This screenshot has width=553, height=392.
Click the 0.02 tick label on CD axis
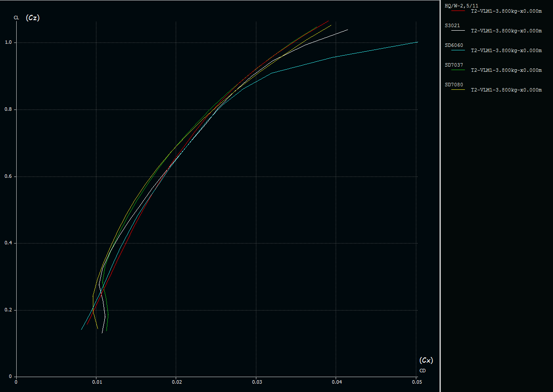[176, 382]
